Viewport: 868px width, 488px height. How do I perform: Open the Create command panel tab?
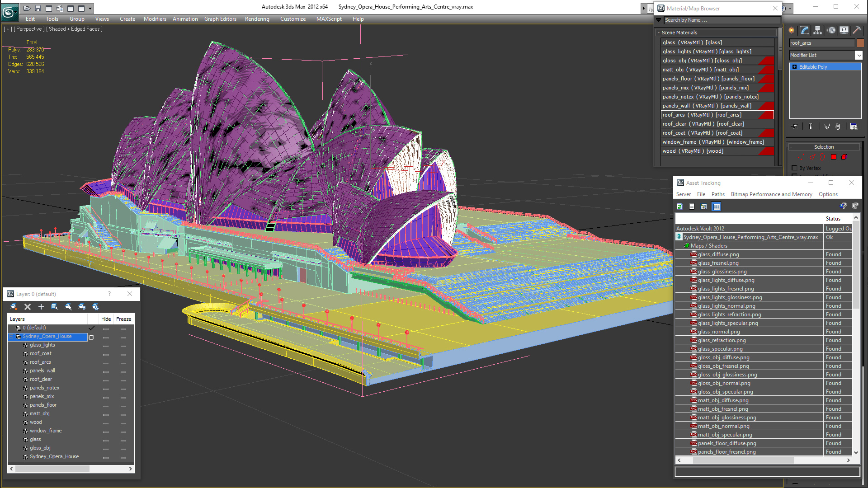tap(792, 30)
